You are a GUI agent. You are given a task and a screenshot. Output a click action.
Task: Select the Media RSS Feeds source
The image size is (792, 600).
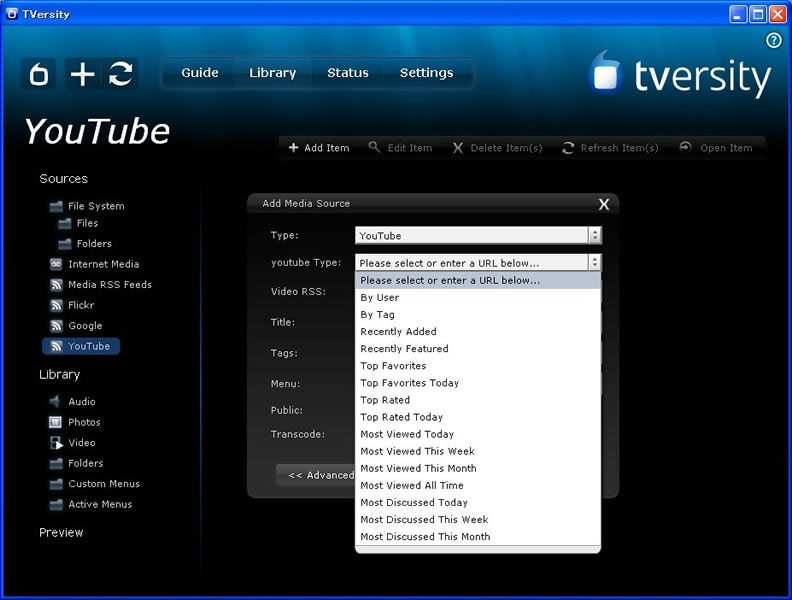tap(109, 285)
